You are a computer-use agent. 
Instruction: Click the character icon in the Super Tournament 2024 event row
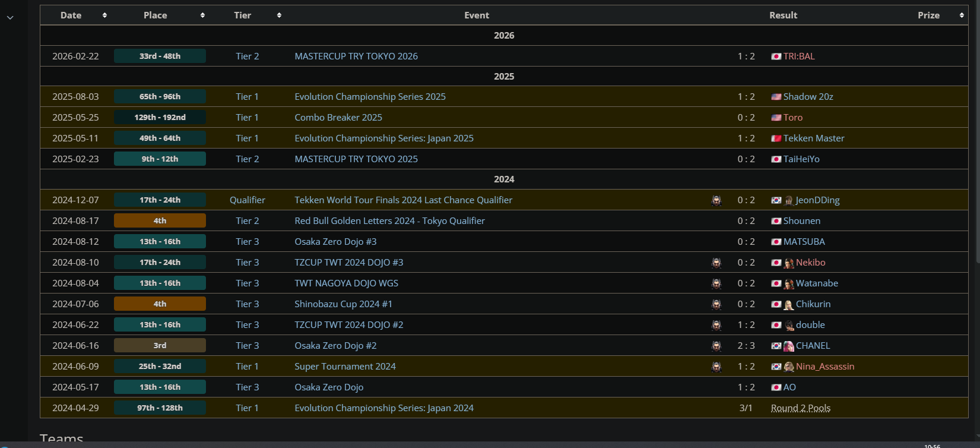tap(716, 367)
